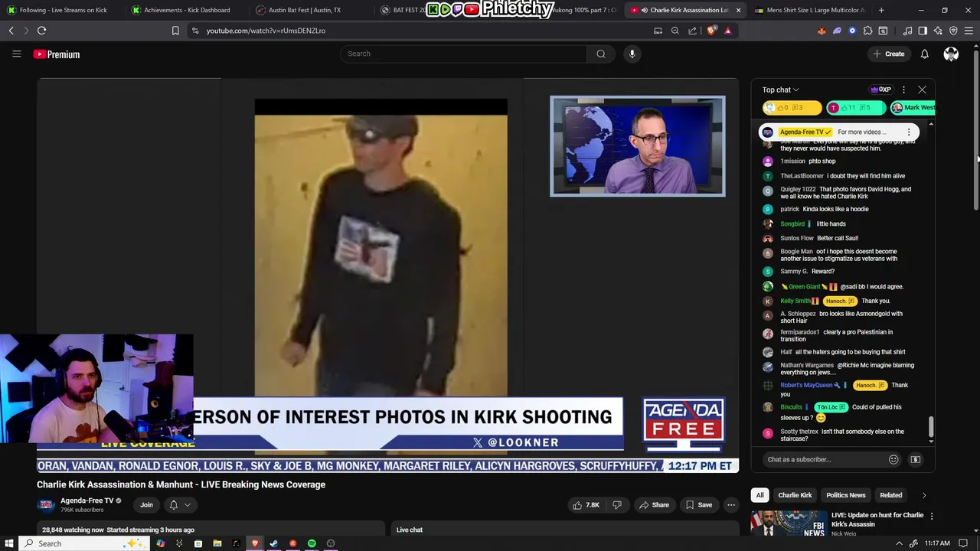
Task: Start voice search with the microphone
Action: (632, 54)
